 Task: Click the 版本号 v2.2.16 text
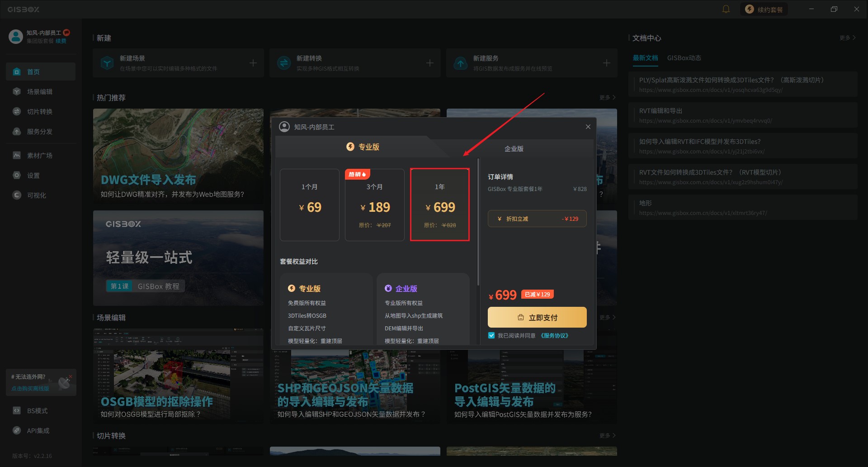(32, 456)
